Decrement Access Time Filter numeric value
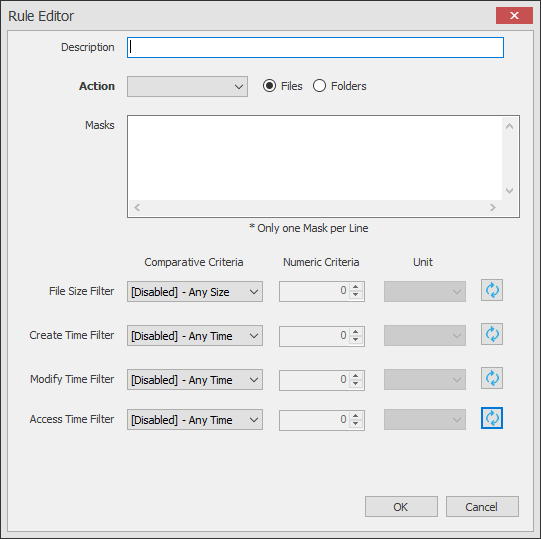Image resolution: width=541 pixels, height=539 pixels. [x=356, y=423]
